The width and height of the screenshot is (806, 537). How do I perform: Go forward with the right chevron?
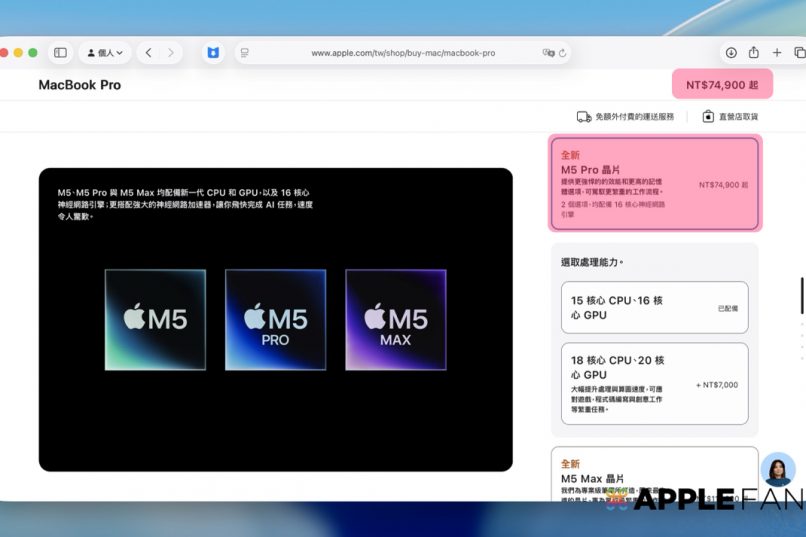point(171,53)
